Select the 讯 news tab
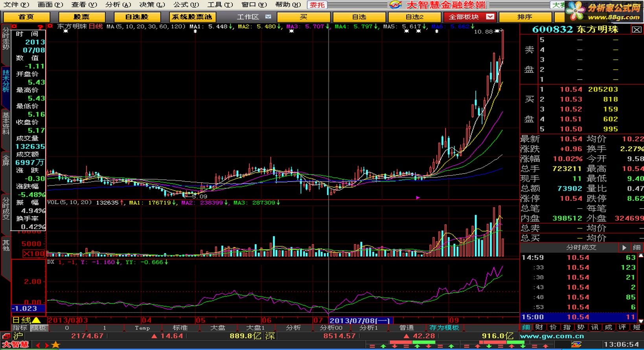The height and width of the screenshot is (350, 644). [594, 327]
